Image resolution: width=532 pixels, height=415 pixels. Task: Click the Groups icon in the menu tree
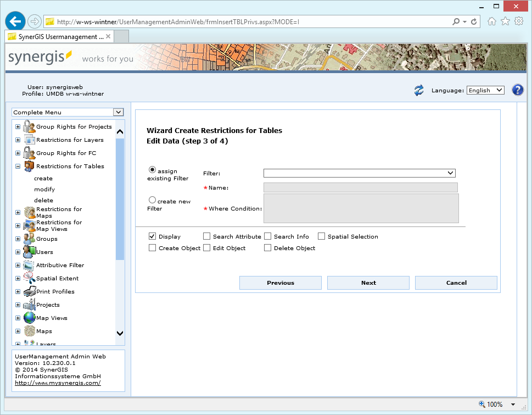[x=27, y=239]
